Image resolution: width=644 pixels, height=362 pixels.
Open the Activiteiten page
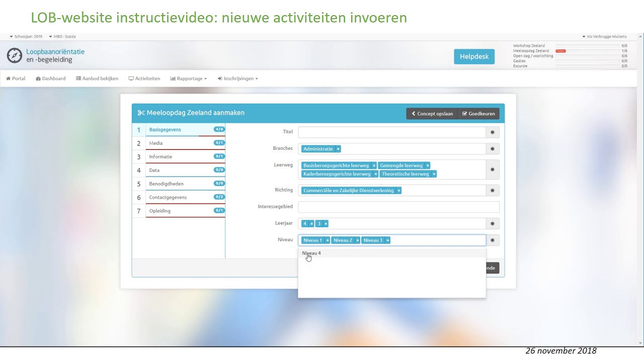point(144,78)
